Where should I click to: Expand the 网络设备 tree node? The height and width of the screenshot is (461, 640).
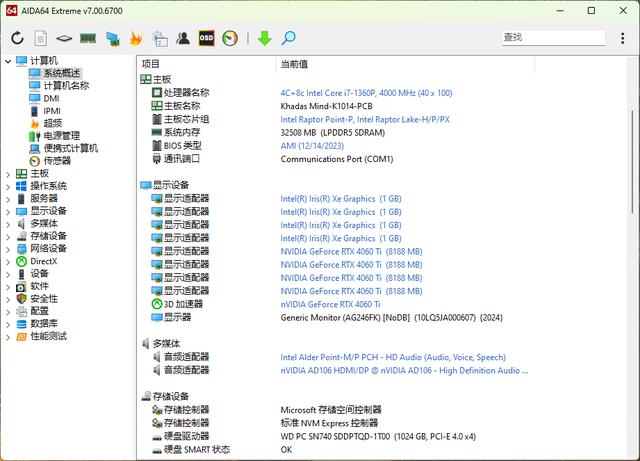coord(8,249)
